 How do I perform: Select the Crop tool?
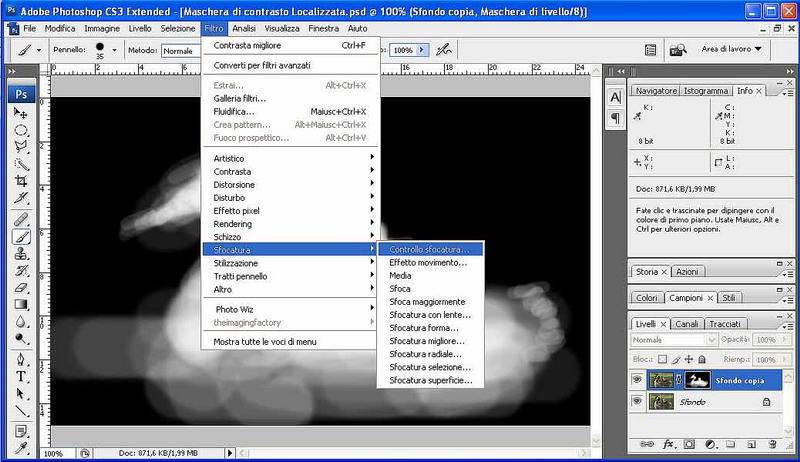click(x=21, y=181)
